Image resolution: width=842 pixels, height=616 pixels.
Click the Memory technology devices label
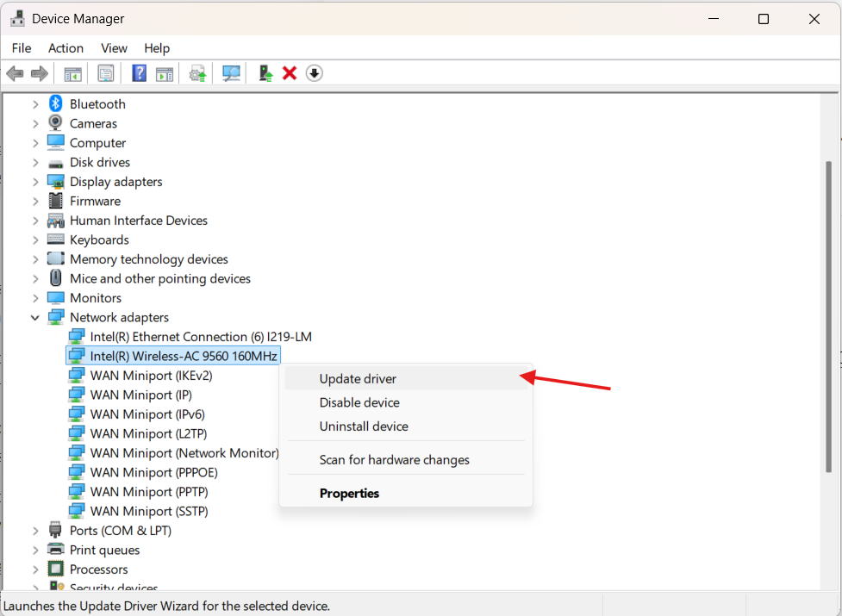point(149,258)
